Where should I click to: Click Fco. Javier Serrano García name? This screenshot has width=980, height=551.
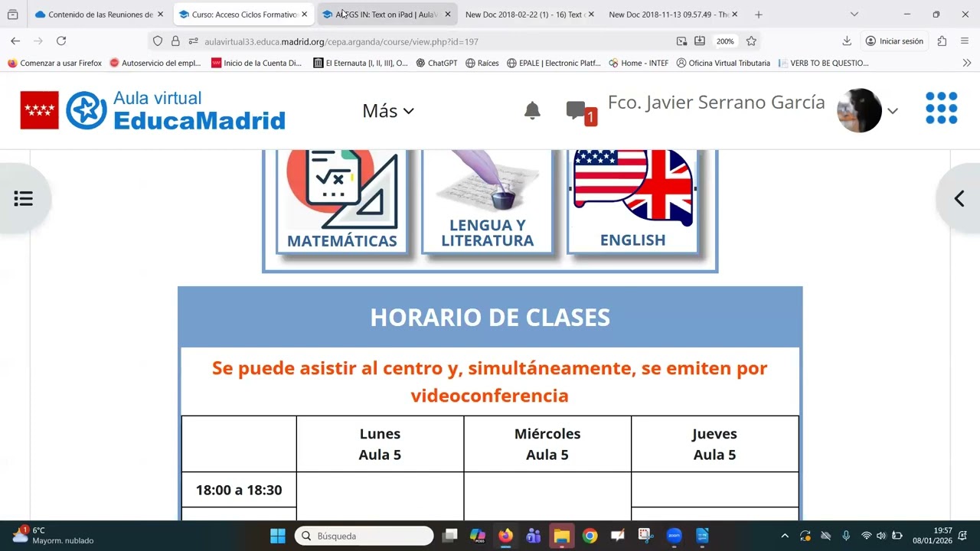click(x=716, y=103)
